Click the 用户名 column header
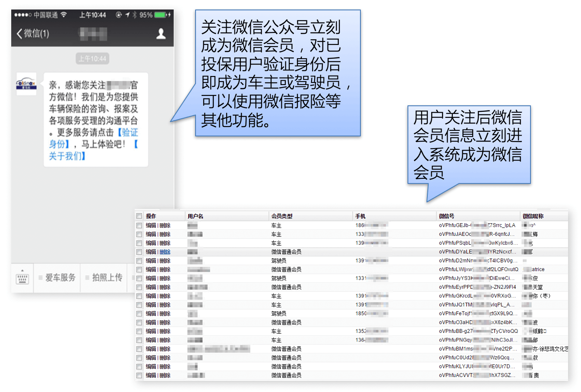 pyautogui.click(x=195, y=216)
